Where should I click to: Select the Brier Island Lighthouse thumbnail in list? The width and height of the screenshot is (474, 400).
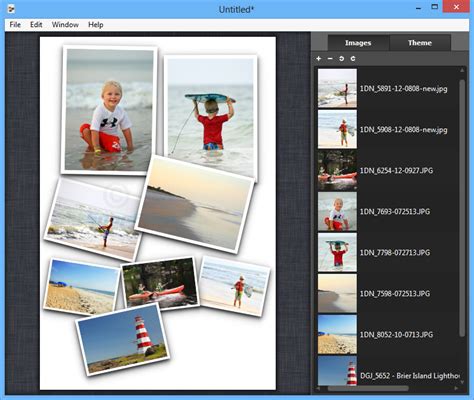pyautogui.click(x=337, y=371)
